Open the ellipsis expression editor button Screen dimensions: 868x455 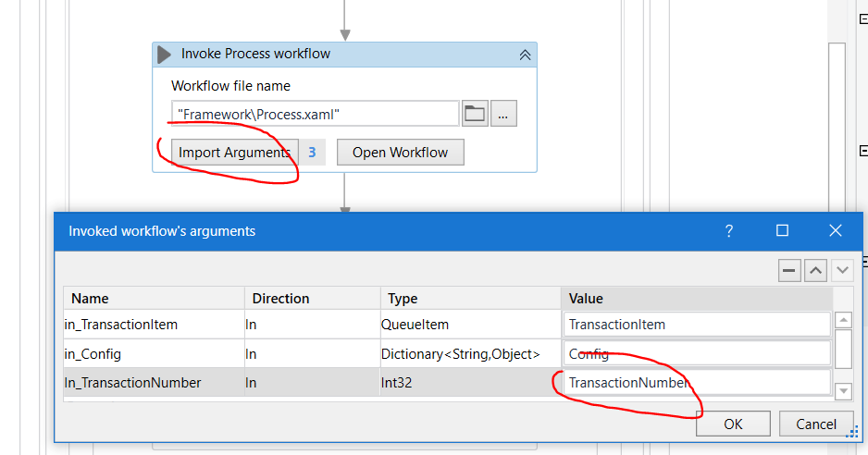coord(503,114)
